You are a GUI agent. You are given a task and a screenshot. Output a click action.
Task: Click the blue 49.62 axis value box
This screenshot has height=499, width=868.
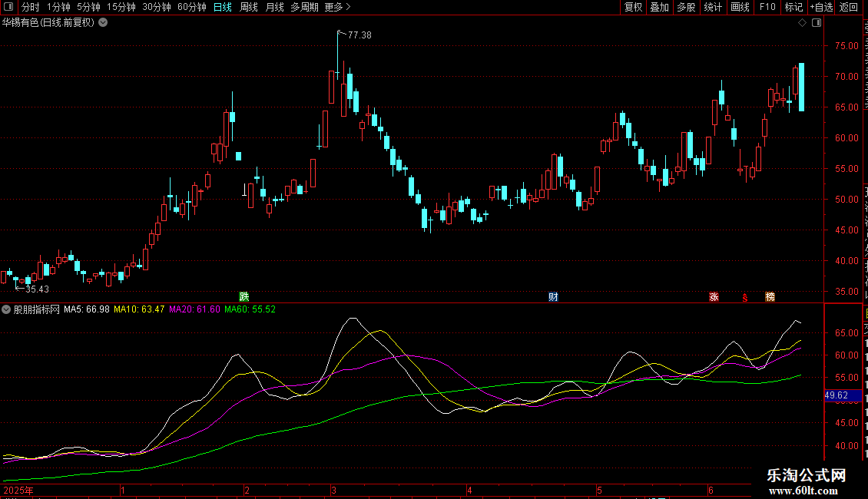coord(843,395)
